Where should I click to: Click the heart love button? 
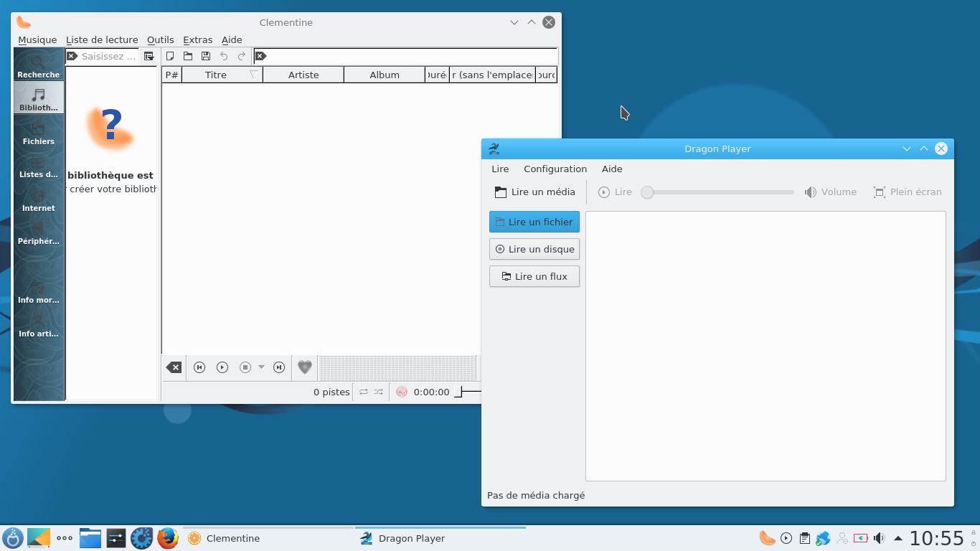pyautogui.click(x=305, y=367)
